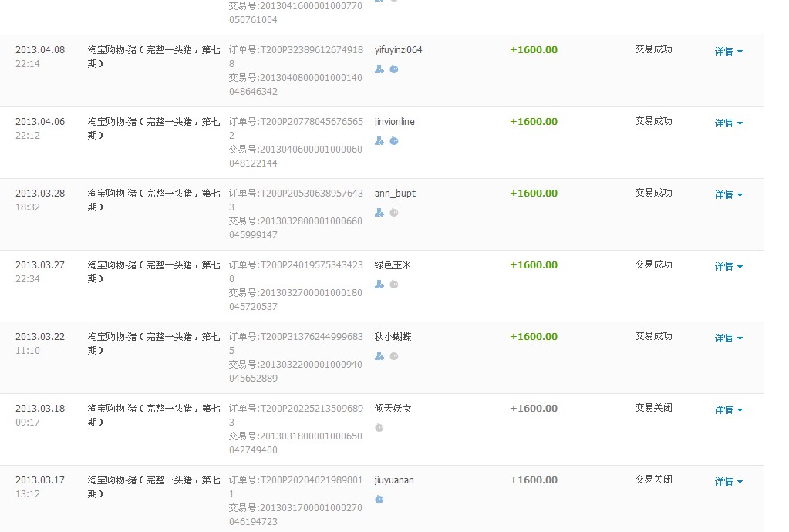Screen dimensions: 789x532
Task: Click the gray Wangwang icon under ann_bupt
Action: pos(394,213)
